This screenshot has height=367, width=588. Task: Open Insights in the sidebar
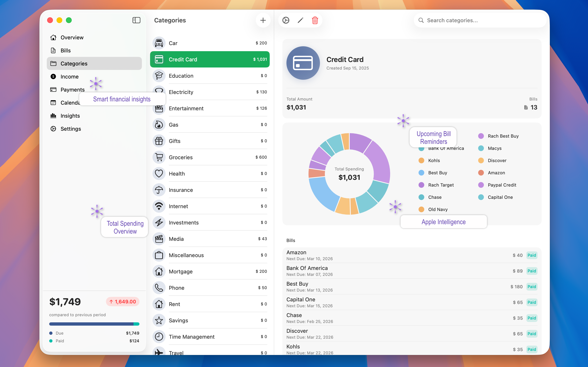coord(70,116)
